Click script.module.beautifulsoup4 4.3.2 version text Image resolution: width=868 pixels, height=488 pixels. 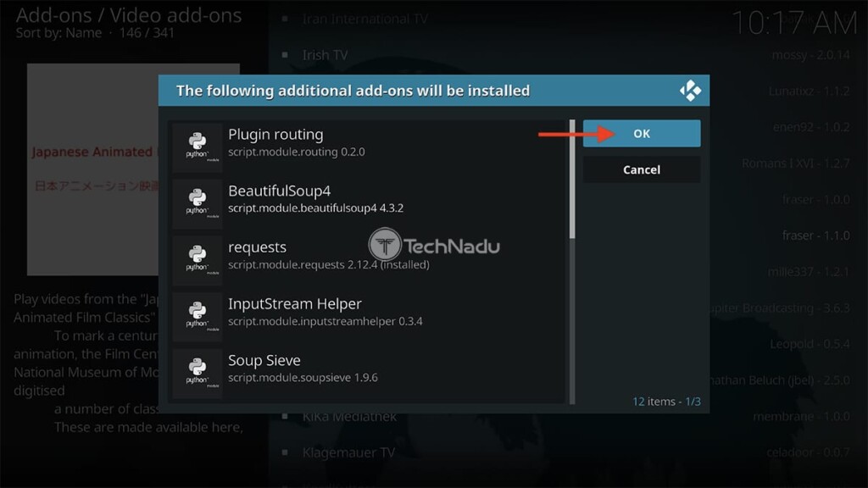click(316, 208)
